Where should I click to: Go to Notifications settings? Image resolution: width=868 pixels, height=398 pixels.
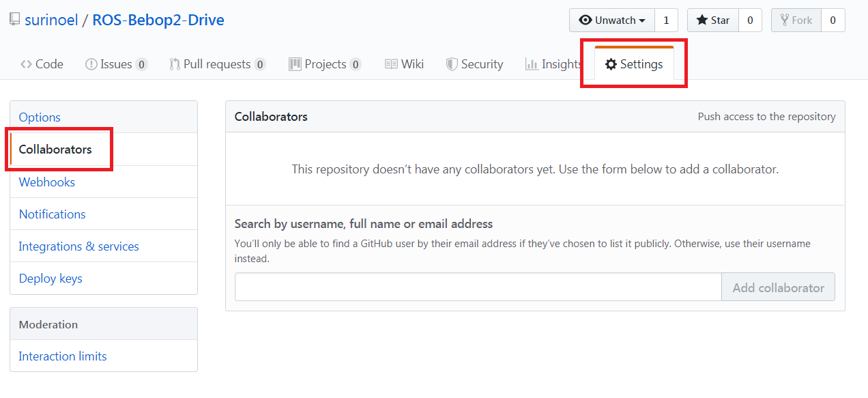(104, 214)
